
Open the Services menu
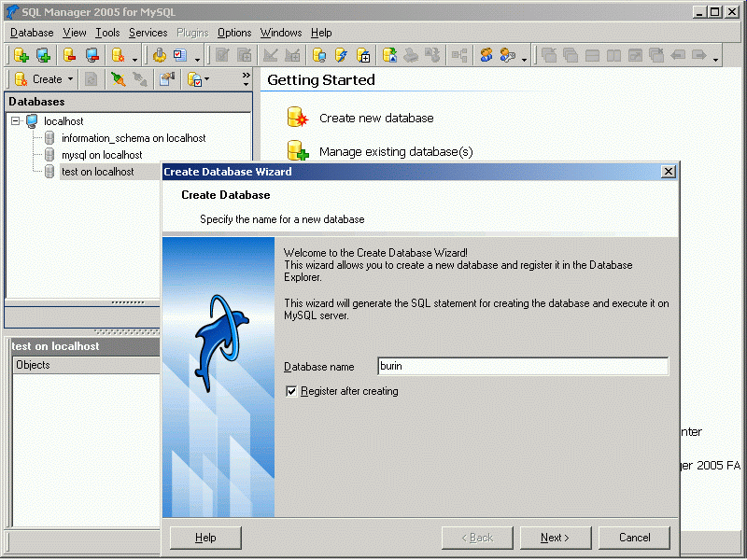(148, 33)
